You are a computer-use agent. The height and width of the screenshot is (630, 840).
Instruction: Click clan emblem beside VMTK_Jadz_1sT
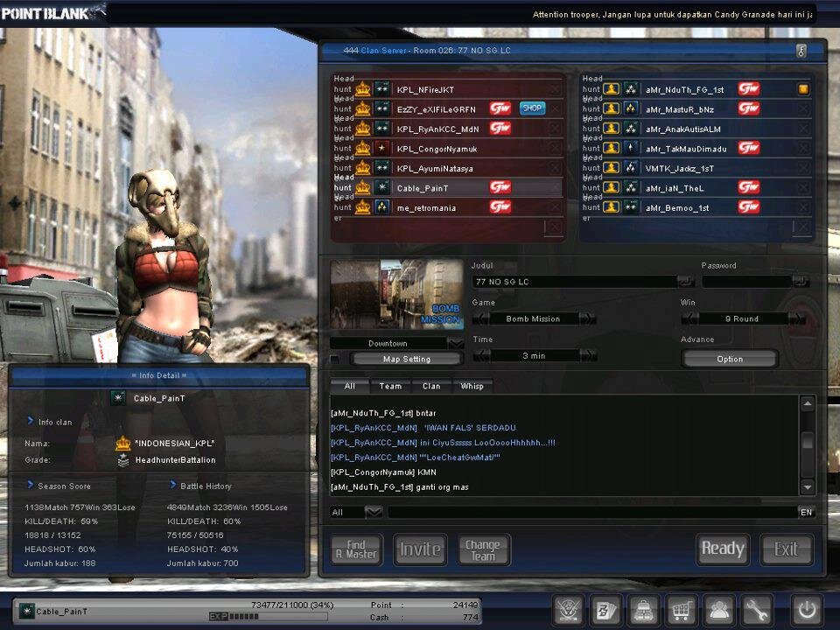tap(612, 168)
